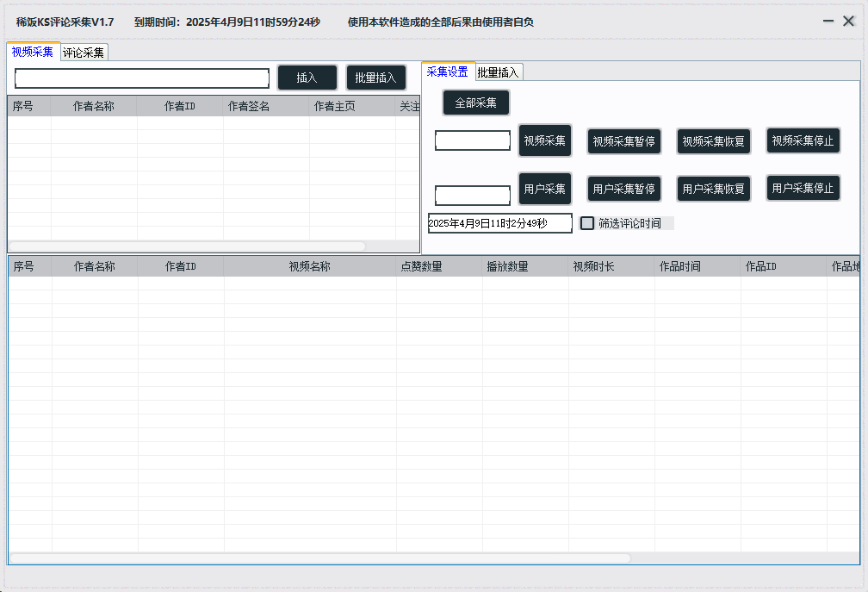This screenshot has height=592, width=868.
Task: Select the 视频采集 main tab
Action: tap(33, 52)
